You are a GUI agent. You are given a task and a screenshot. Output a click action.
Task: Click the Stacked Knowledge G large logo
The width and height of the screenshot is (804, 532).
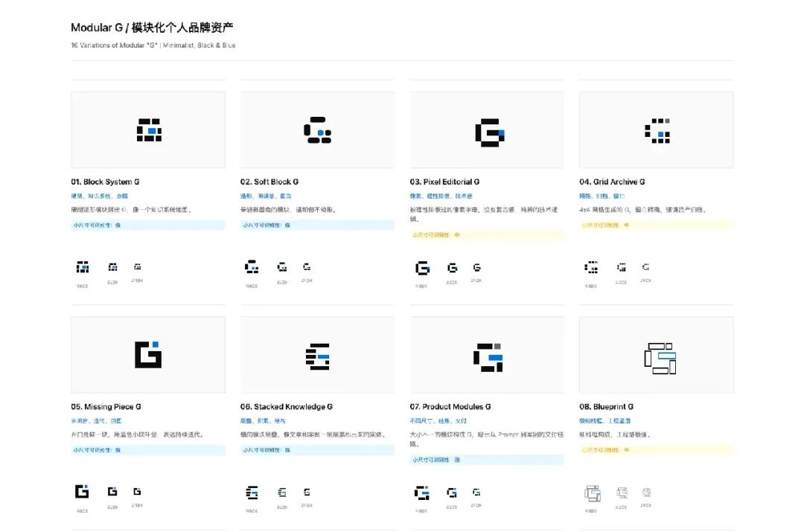click(317, 356)
